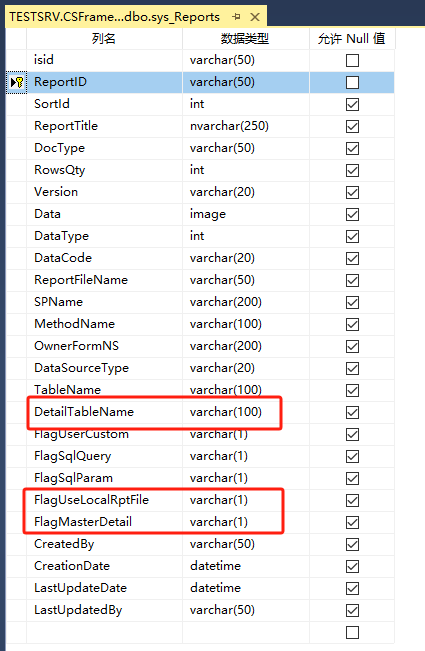This screenshot has height=651, width=425.
Task: Open data type cell for CreationDate datetime
Action: 246,566
